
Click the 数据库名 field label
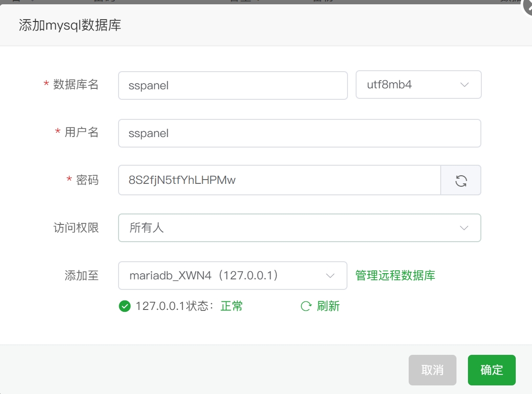coord(76,85)
